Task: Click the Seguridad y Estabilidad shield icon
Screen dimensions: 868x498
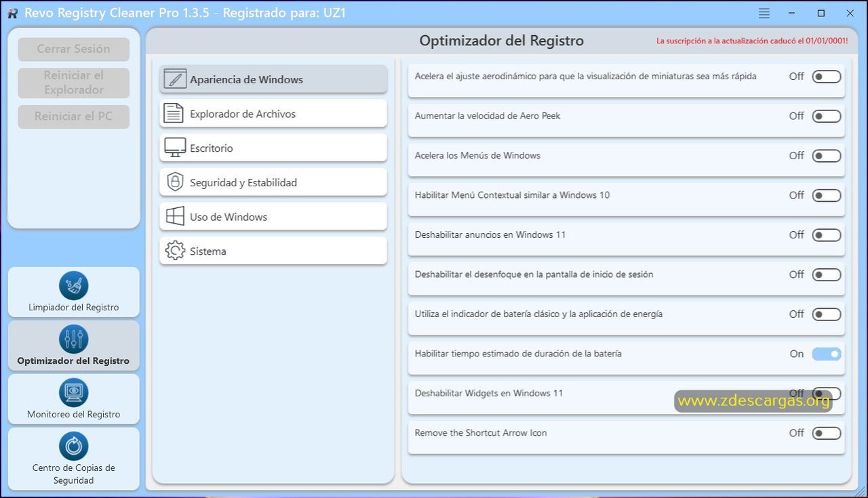Action: coord(175,182)
